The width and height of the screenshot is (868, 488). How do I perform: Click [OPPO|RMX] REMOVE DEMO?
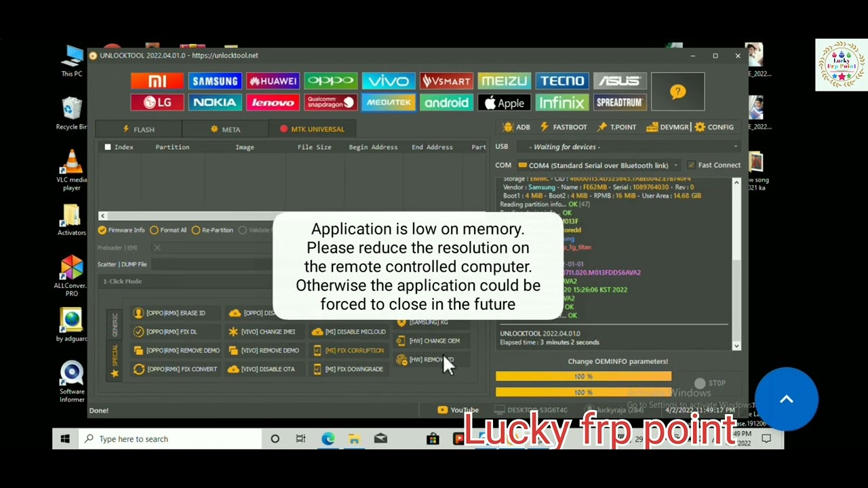[x=176, y=350]
